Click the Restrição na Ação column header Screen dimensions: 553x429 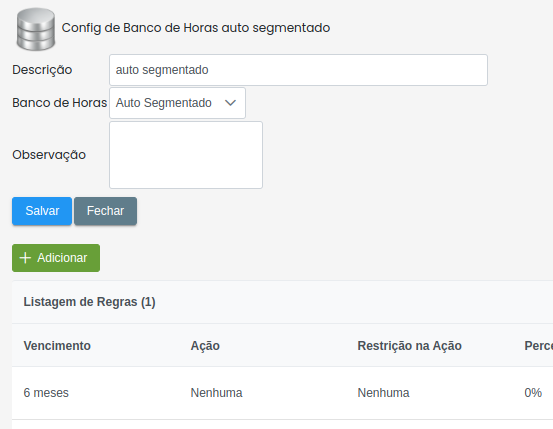(x=409, y=346)
